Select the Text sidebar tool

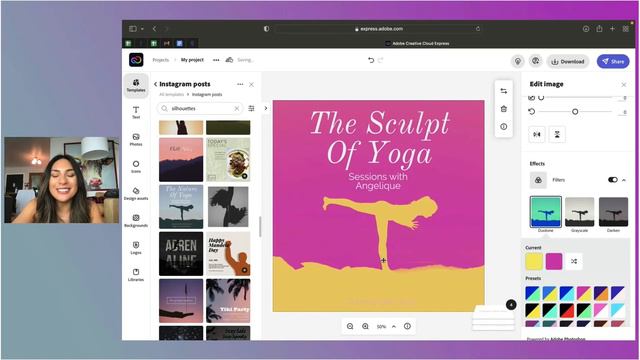coord(136,112)
